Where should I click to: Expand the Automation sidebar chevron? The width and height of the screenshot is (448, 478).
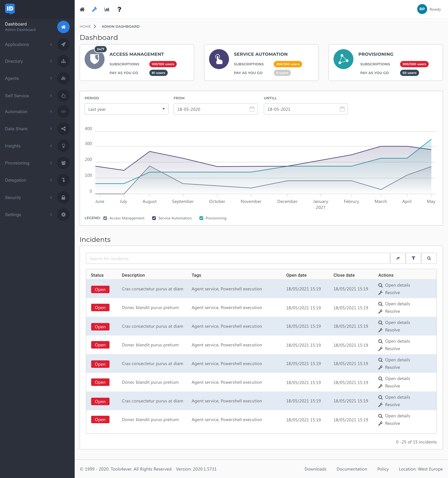click(51, 112)
